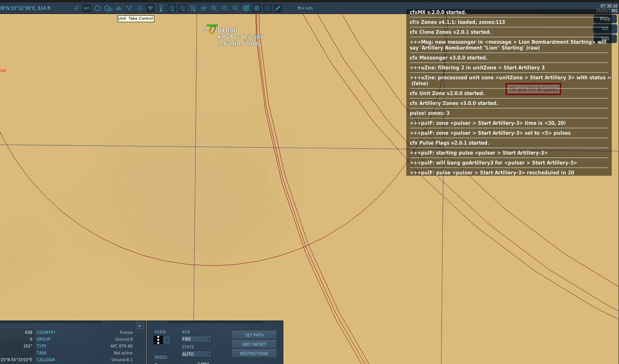This screenshot has width=619, height=364.
Task: Toggle the chat 'A' speech bubble icon
Action: [172, 8]
